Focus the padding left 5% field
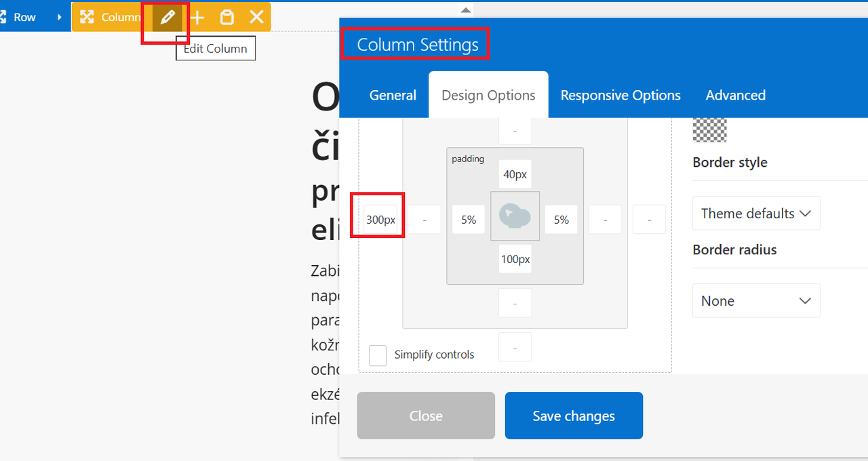This screenshot has height=461, width=868. 469,220
